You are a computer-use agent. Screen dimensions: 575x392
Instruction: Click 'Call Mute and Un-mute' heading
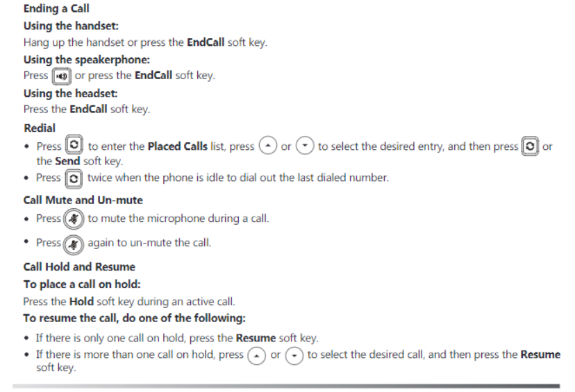tap(83, 200)
